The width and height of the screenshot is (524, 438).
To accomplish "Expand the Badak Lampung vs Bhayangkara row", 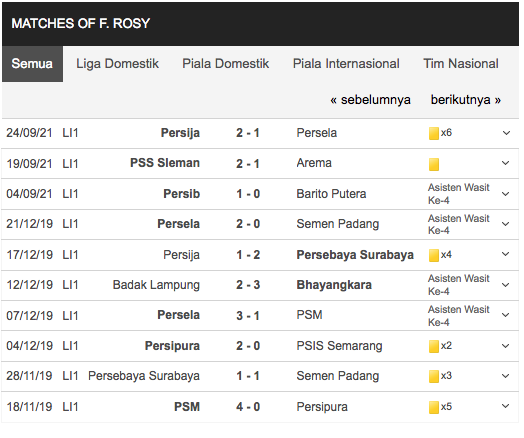I will point(506,285).
